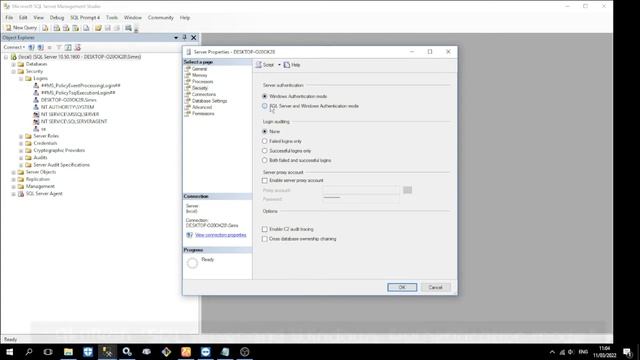The image size is (640, 360).
Task: Collapse the Security folder node
Action: [13, 71]
